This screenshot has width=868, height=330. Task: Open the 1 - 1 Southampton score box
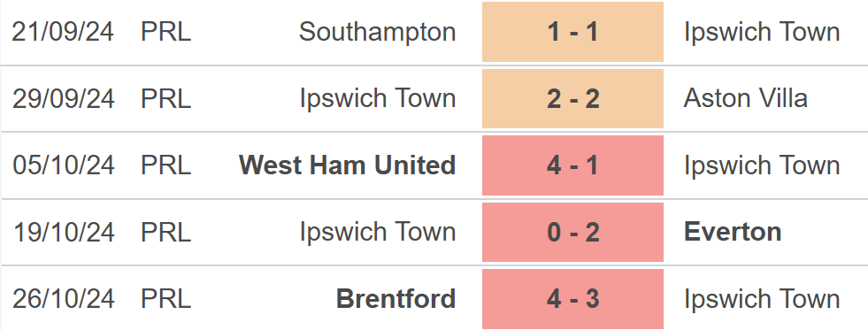pos(572,32)
